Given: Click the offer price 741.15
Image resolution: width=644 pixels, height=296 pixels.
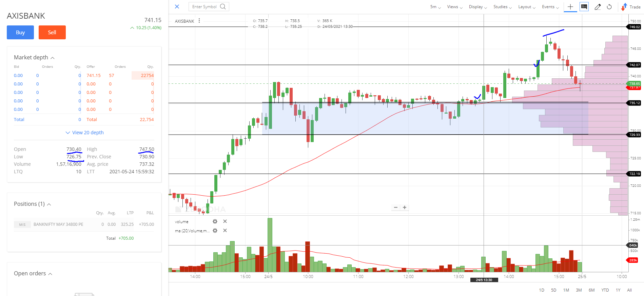Looking at the screenshot, I should 94,76.
